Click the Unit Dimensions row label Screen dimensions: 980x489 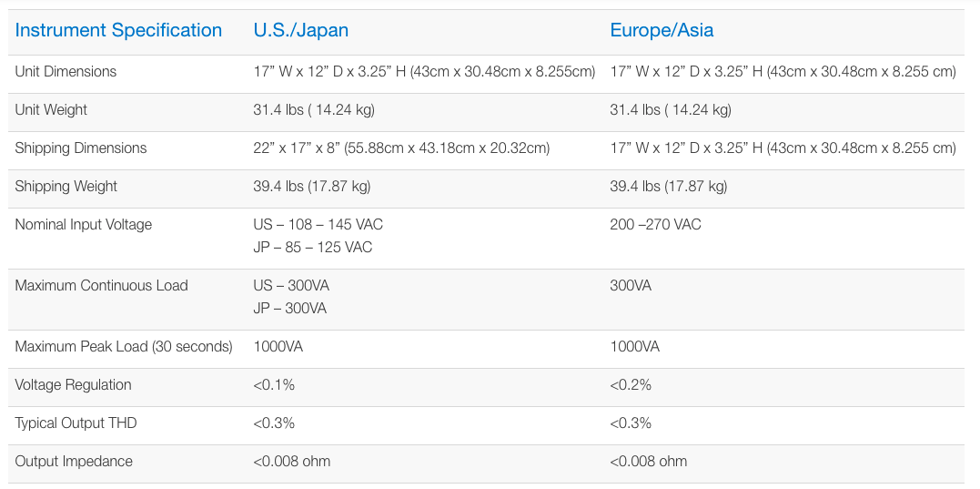66,71
